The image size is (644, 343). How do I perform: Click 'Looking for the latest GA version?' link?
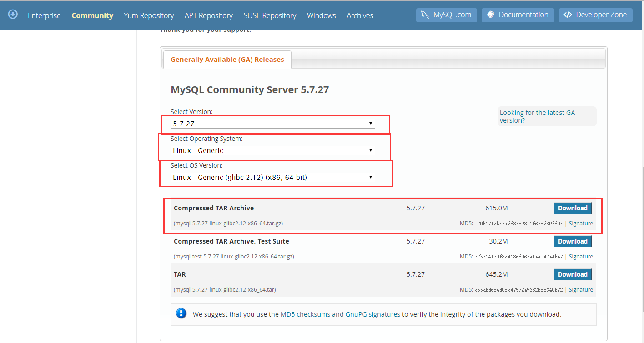tap(537, 116)
